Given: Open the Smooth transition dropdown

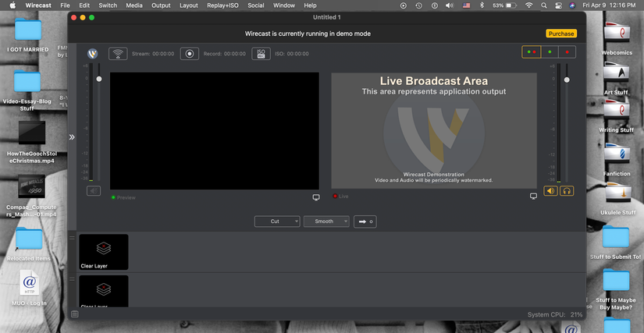Looking at the screenshot, I should pyautogui.click(x=326, y=221).
